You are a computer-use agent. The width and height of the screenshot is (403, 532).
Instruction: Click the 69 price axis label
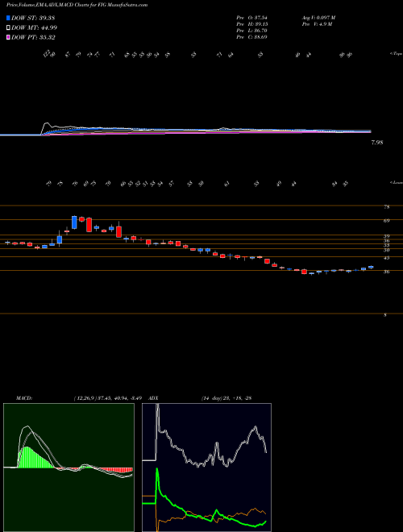[x=386, y=221]
